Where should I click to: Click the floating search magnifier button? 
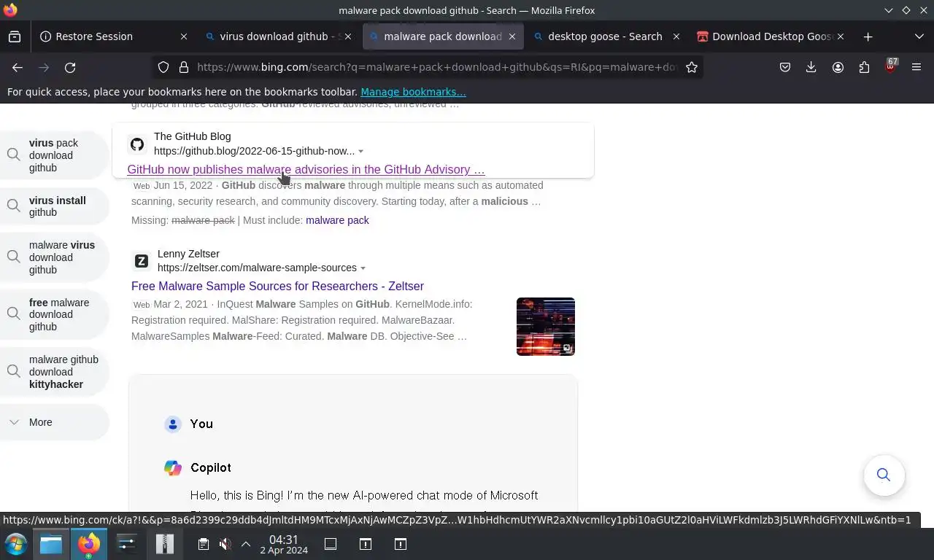[884, 475]
